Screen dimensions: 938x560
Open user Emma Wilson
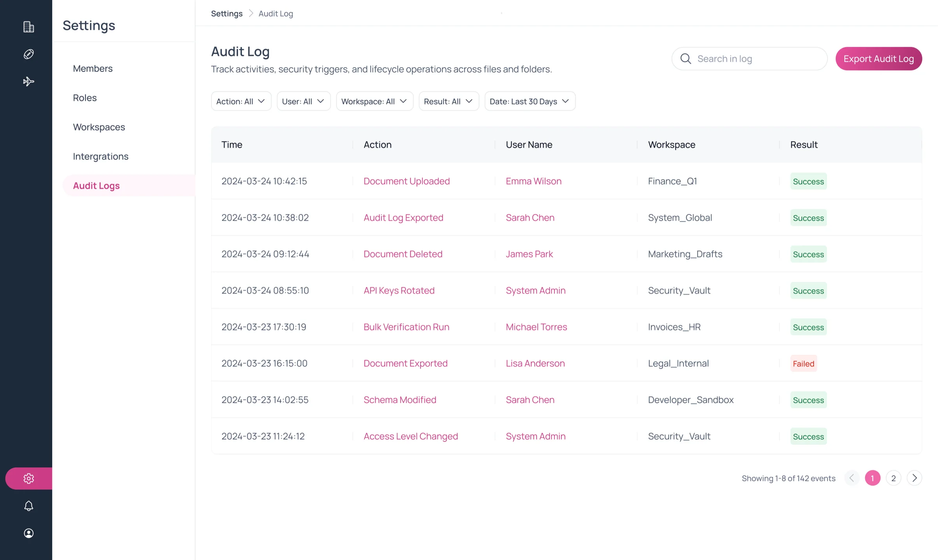tap(533, 181)
